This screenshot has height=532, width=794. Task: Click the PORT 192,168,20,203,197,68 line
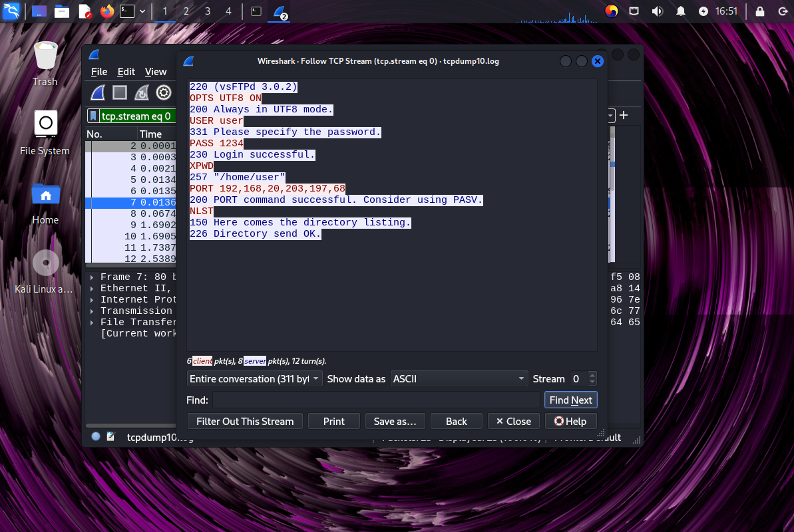pyautogui.click(x=268, y=188)
